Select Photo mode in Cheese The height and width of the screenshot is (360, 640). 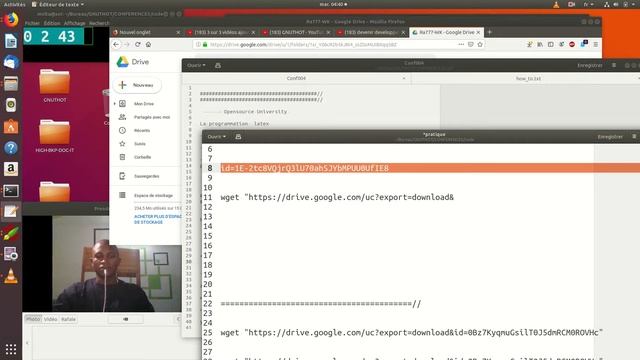(x=33, y=319)
